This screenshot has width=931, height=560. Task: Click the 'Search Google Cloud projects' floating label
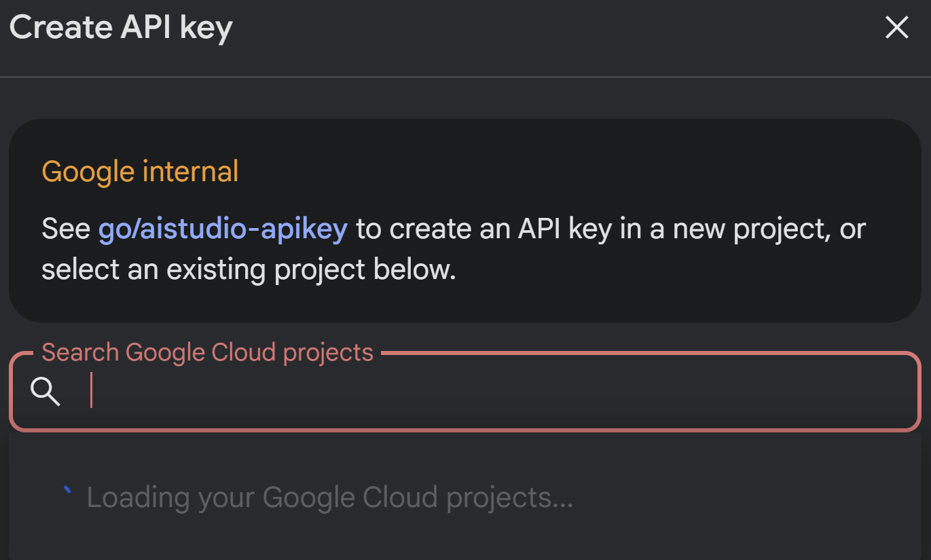tap(207, 352)
